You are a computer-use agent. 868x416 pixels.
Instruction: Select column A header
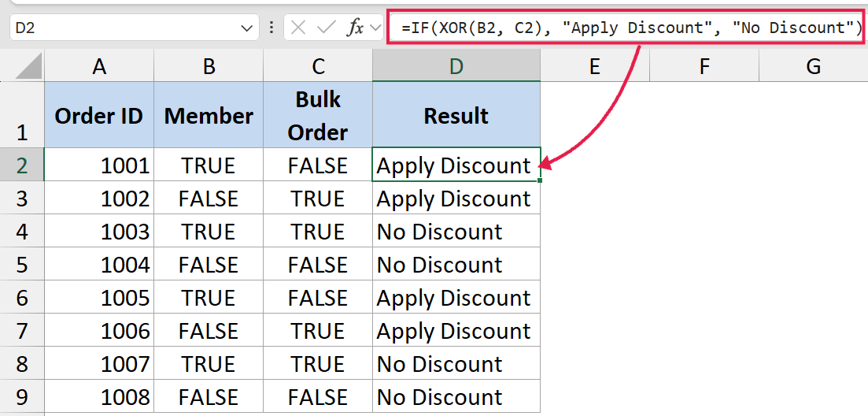[x=99, y=67]
